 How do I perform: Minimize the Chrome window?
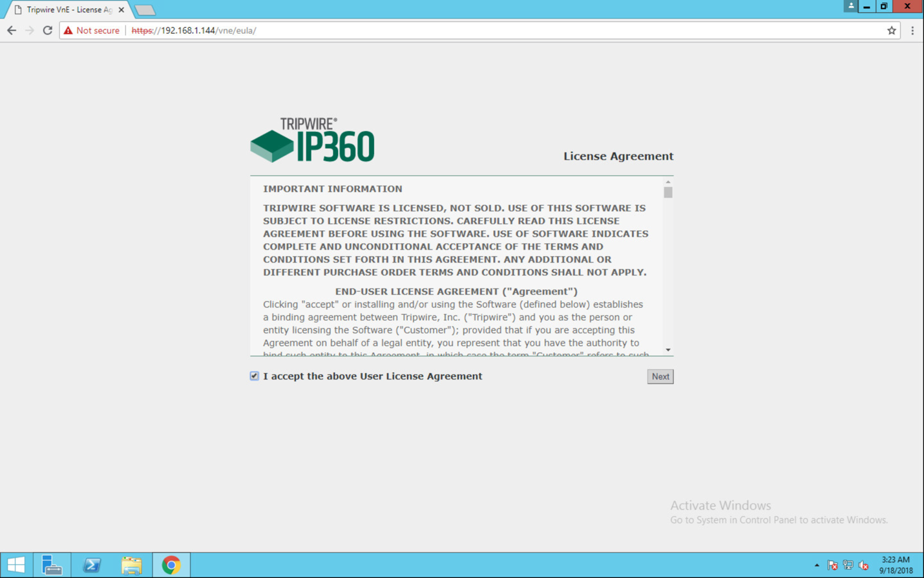click(x=867, y=6)
